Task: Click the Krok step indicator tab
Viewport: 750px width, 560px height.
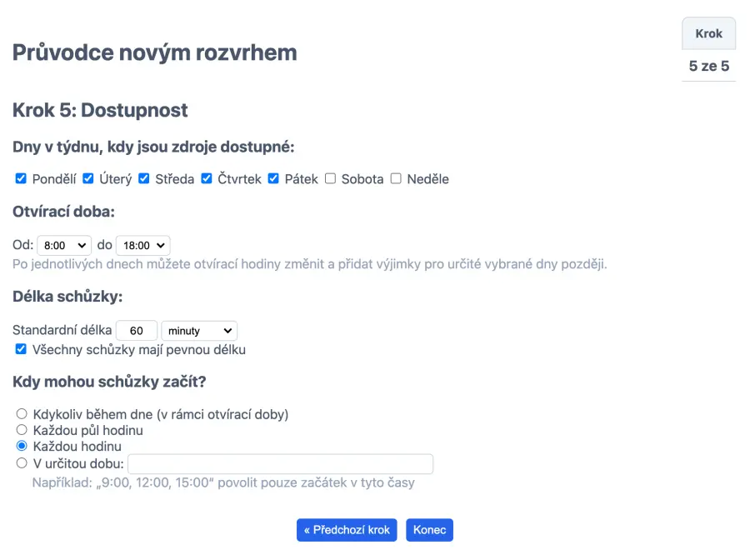Action: 708,34
